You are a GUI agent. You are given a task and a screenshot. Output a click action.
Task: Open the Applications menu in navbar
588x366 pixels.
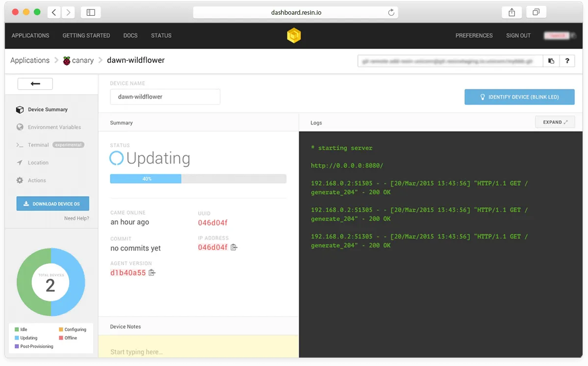click(x=30, y=35)
